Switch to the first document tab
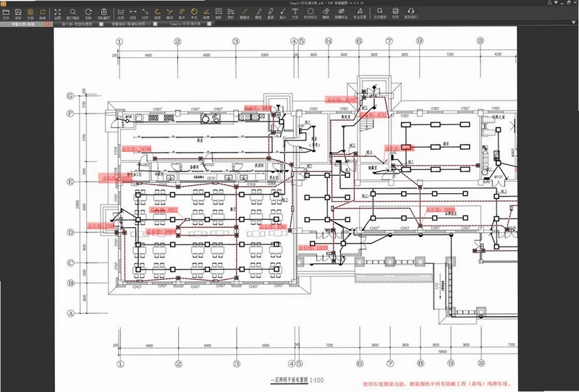Viewport: 579px width, 392px height. point(22,24)
